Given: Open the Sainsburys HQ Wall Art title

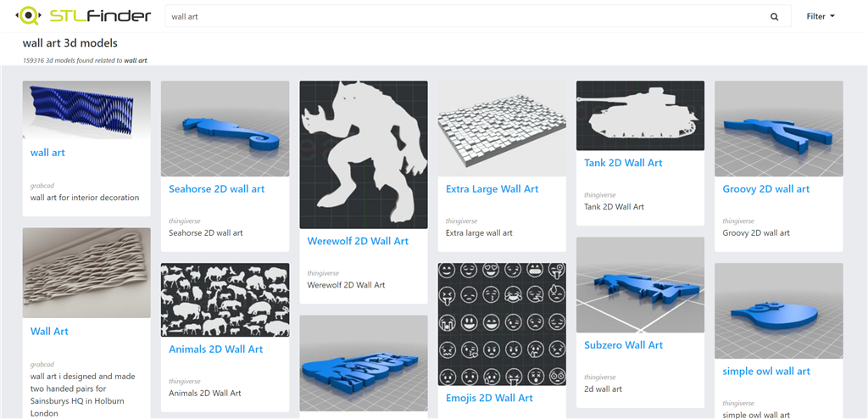Looking at the screenshot, I should pyautogui.click(x=49, y=332).
